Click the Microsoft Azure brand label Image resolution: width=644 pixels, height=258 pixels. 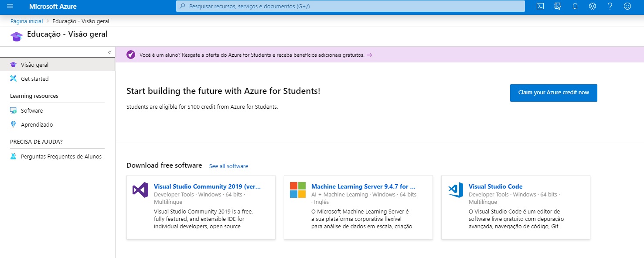(x=53, y=6)
